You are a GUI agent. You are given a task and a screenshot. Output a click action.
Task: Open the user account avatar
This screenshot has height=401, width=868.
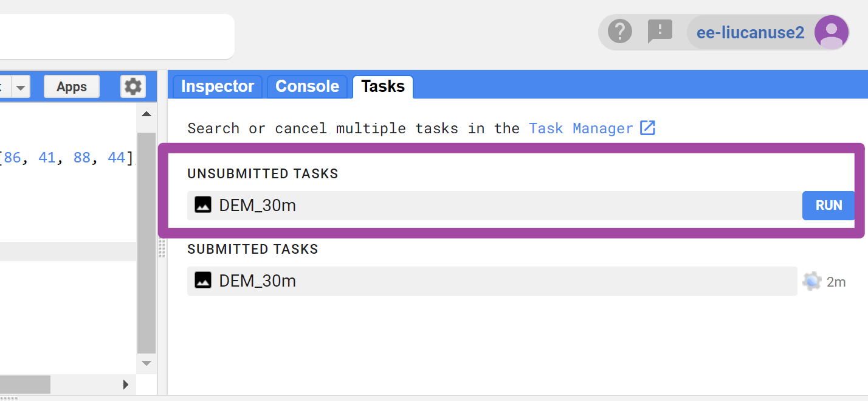pos(831,32)
